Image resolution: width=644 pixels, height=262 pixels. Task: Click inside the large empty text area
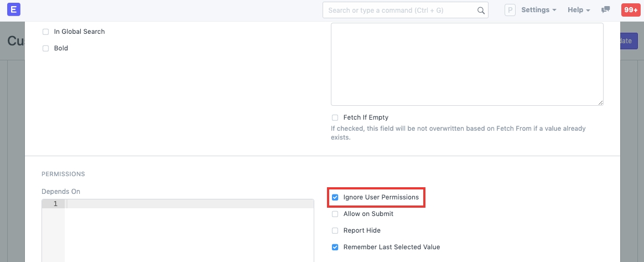pos(466,64)
